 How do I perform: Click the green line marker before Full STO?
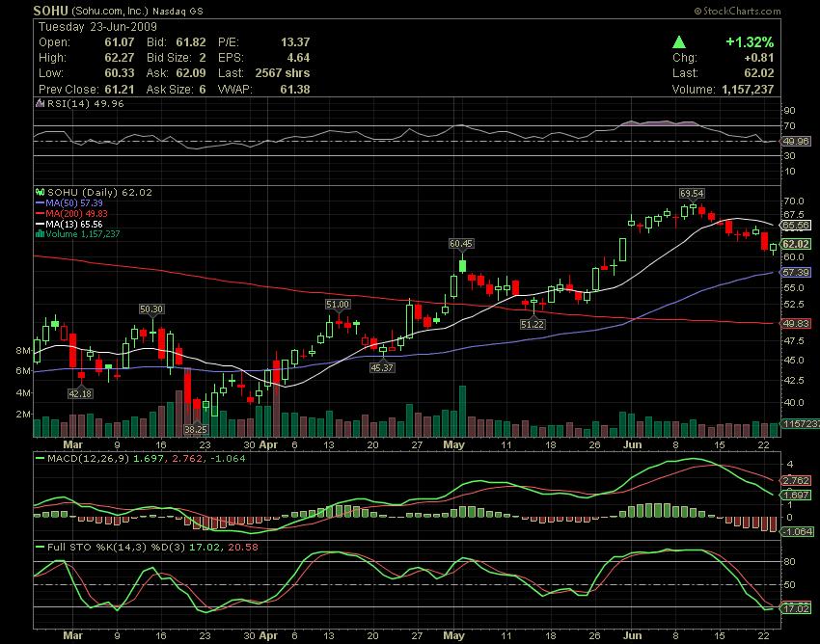(41, 548)
